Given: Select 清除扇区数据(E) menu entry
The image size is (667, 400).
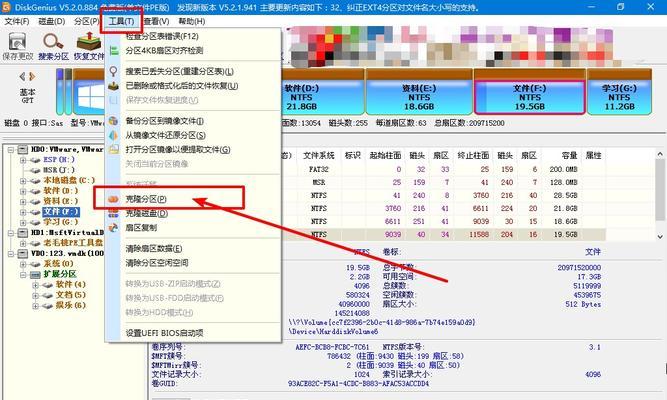Looking at the screenshot, I should point(154,249).
